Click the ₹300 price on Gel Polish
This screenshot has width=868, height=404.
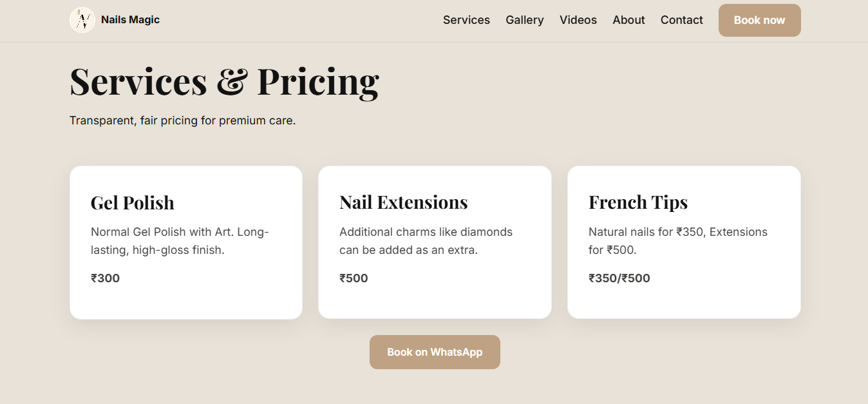[x=106, y=278]
